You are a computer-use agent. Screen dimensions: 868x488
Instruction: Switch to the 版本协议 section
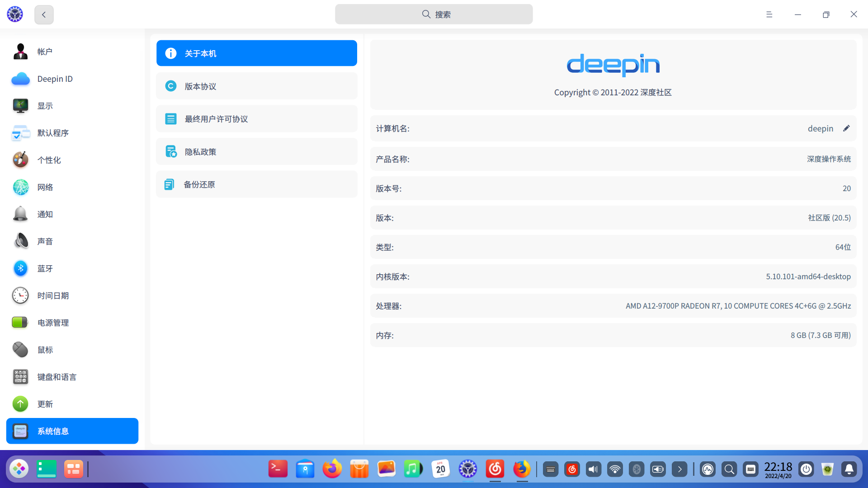point(256,86)
